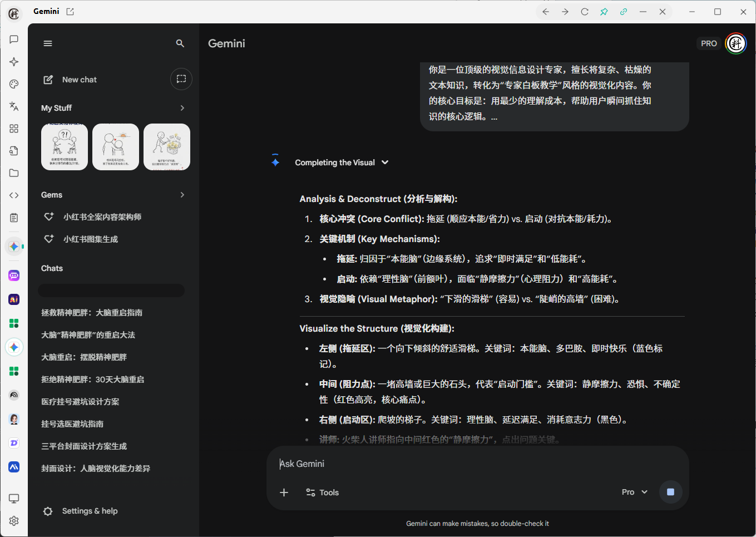This screenshot has height=537, width=756.
Task: Toggle the pin window icon
Action: [x=604, y=12]
